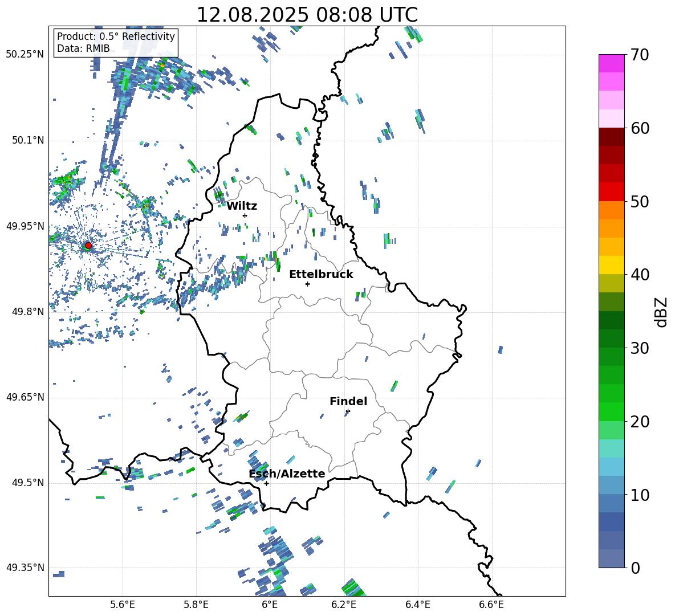Click the 6.2°E longitude label

344,605
